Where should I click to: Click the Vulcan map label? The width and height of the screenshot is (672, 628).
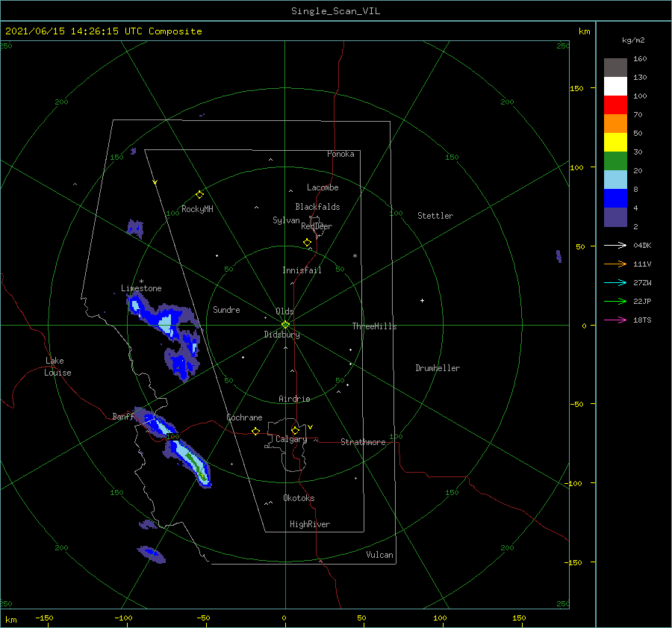point(380,555)
